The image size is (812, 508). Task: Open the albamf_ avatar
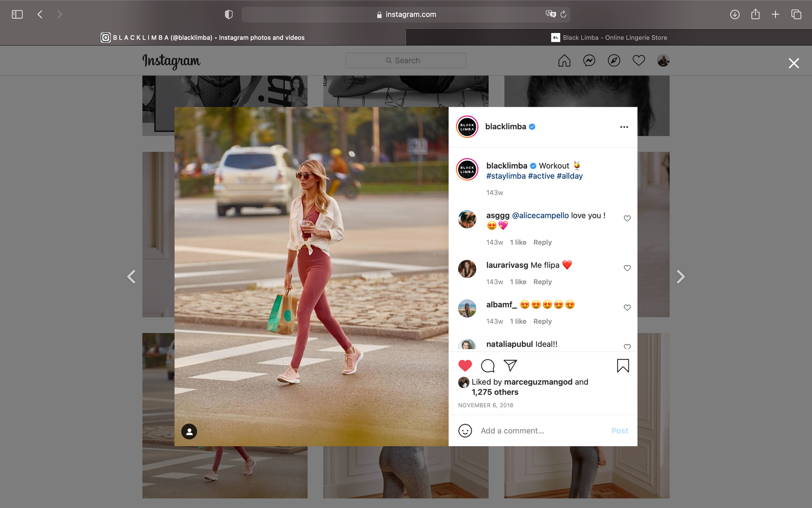pyautogui.click(x=467, y=308)
